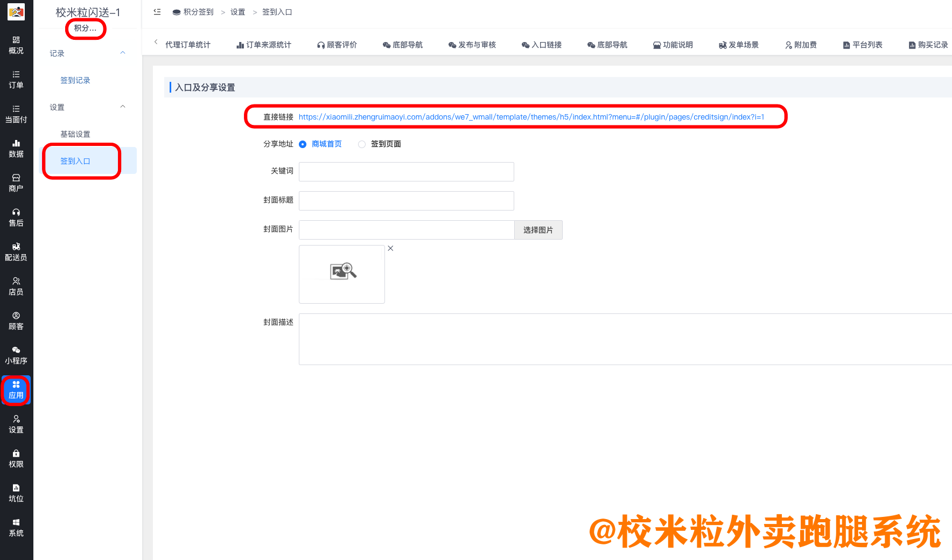Click the 选择图片 button

(x=538, y=230)
